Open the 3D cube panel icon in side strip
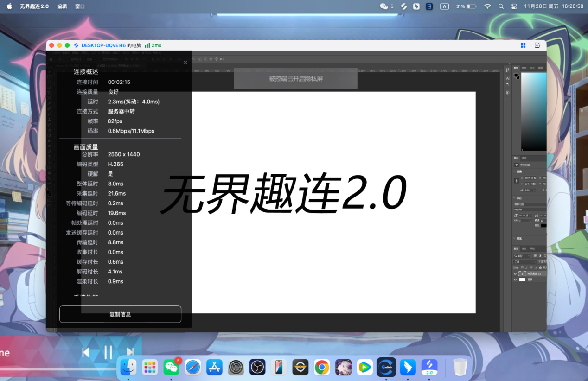 click(x=508, y=92)
